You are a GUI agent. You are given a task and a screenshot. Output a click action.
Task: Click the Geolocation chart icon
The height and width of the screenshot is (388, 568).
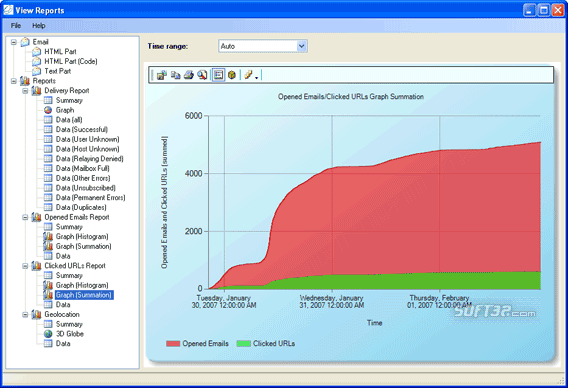coord(37,314)
